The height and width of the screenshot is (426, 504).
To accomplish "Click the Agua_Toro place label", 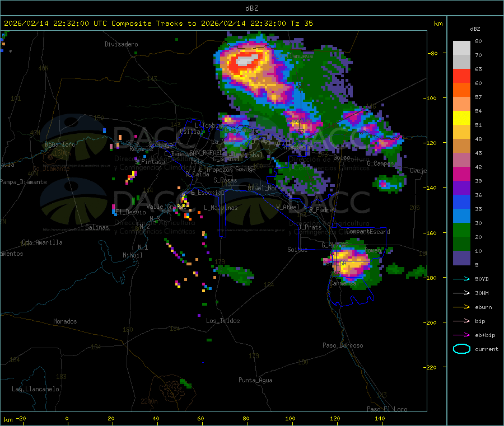I will (60, 144).
